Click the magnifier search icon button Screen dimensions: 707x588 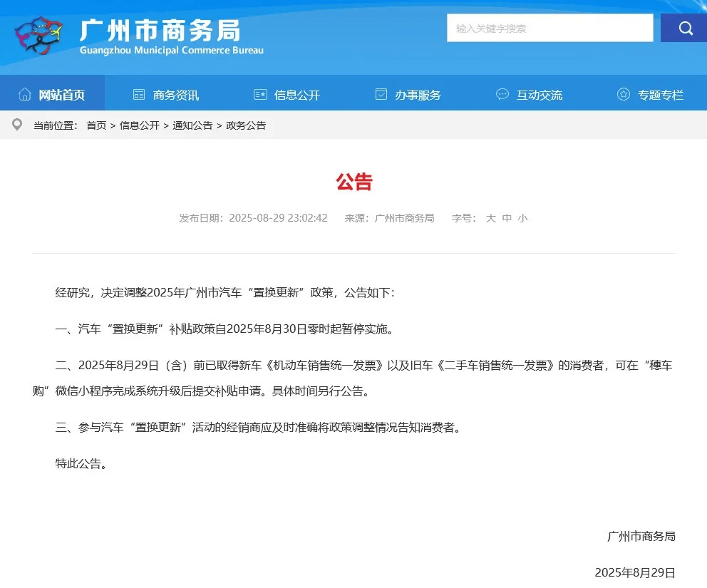pyautogui.click(x=684, y=28)
